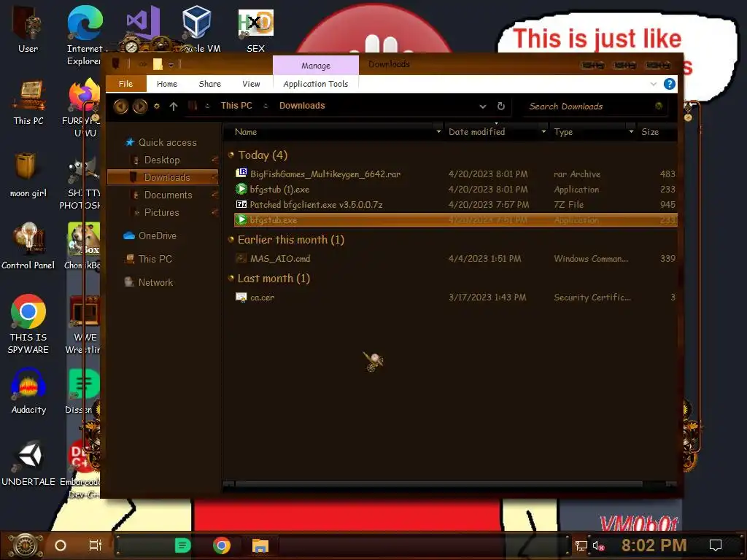
Task: Open Task View on the taskbar
Action: click(x=96, y=545)
